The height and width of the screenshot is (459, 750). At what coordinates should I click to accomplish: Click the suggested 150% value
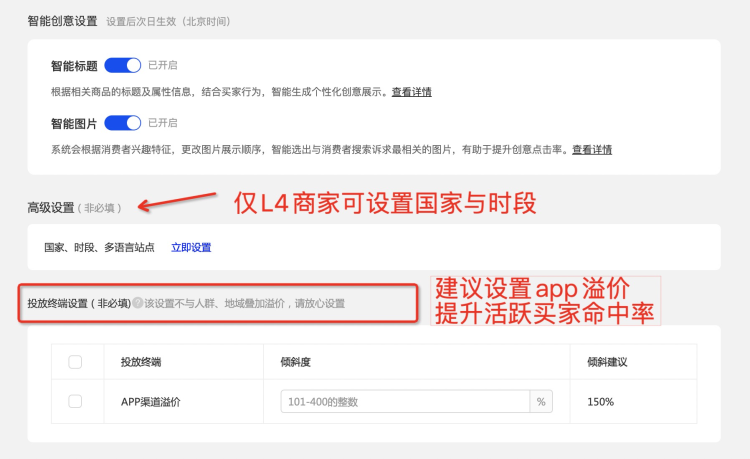(600, 401)
